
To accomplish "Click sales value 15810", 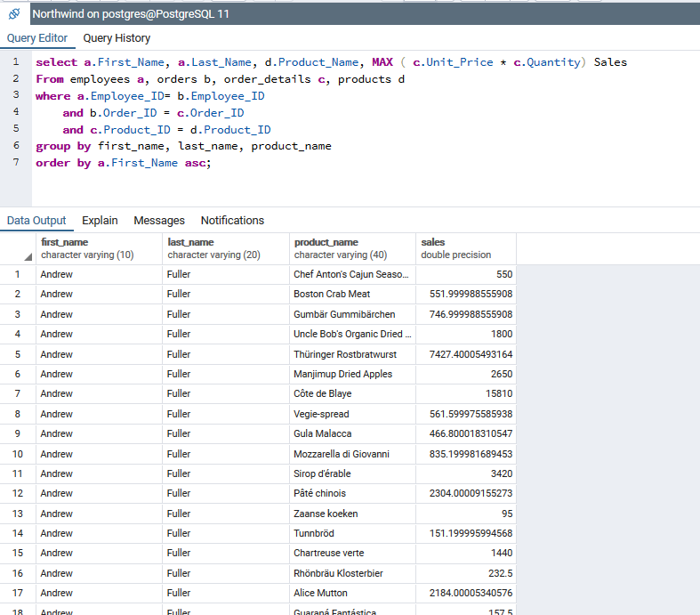I will click(466, 393).
